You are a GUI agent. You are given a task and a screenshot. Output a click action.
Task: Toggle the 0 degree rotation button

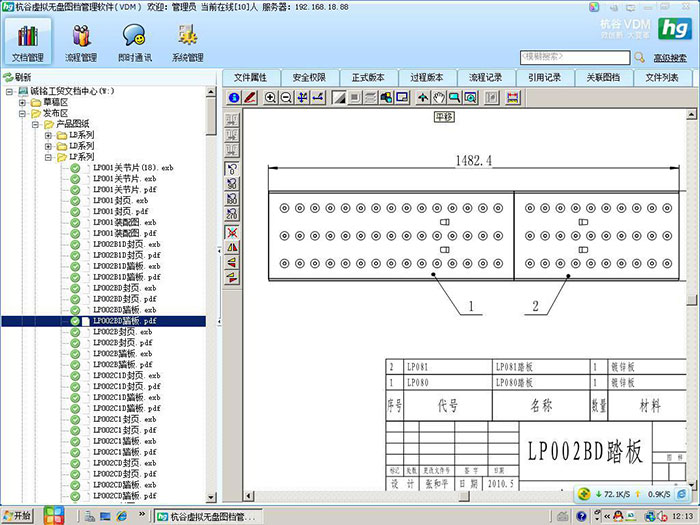point(232,169)
